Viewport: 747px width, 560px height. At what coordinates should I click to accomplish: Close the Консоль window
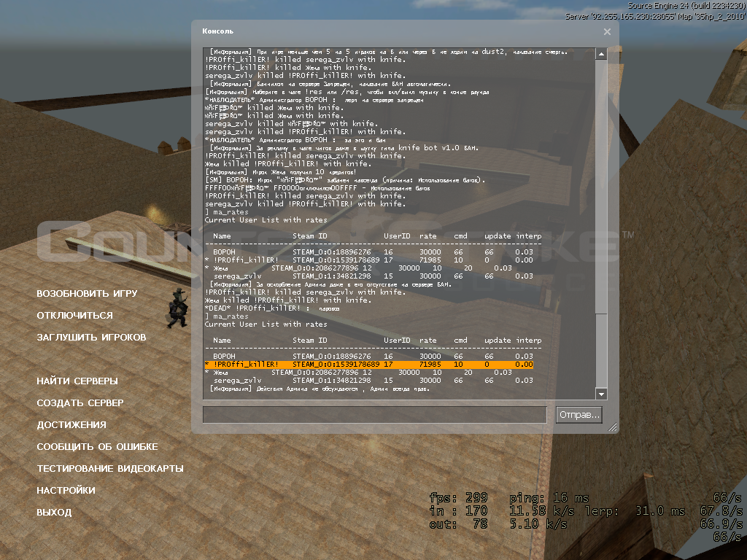coord(607,32)
